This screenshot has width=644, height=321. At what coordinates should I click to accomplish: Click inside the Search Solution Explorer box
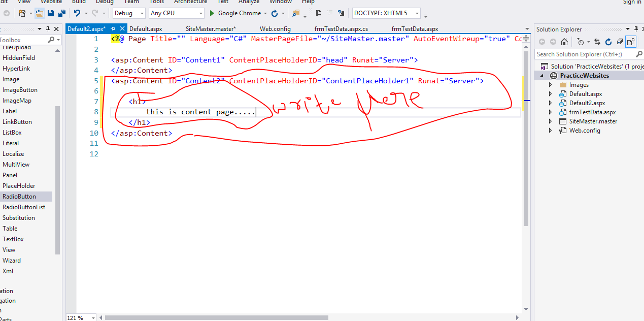click(x=584, y=54)
